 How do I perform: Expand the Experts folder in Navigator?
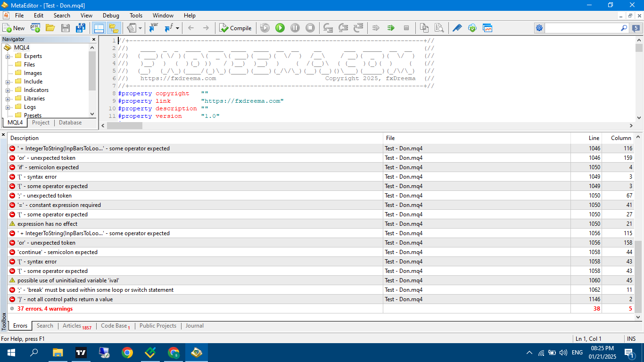(x=8, y=56)
